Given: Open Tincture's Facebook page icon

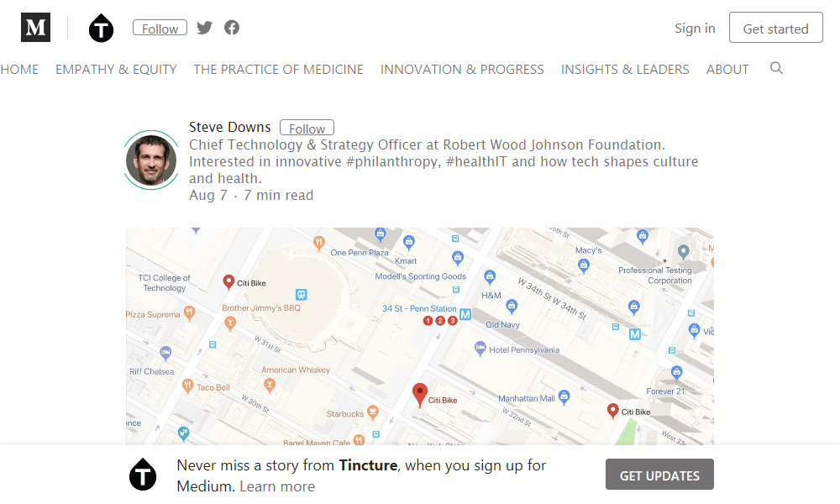Looking at the screenshot, I should [232, 28].
